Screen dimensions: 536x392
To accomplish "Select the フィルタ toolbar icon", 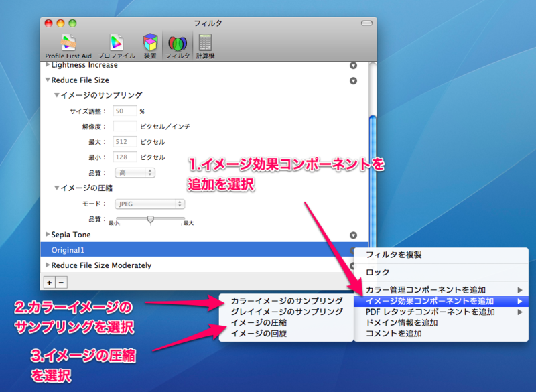I will click(178, 42).
